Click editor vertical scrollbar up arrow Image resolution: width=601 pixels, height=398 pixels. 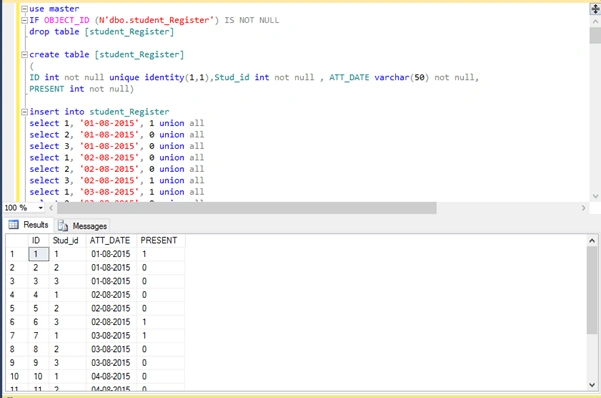pyautogui.click(x=595, y=22)
